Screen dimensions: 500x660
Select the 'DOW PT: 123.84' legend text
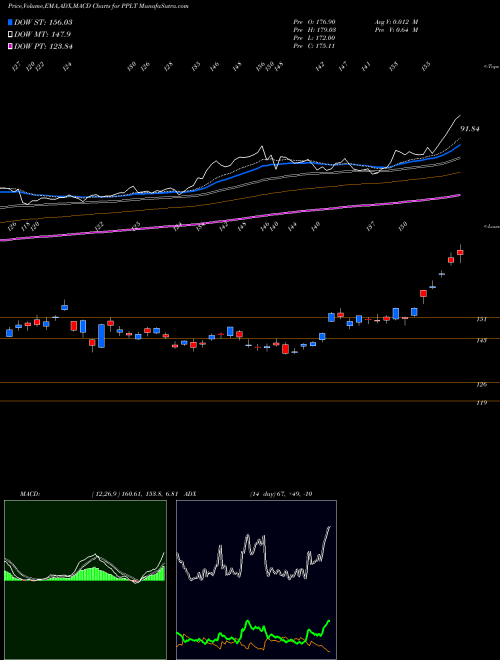click(x=43, y=46)
